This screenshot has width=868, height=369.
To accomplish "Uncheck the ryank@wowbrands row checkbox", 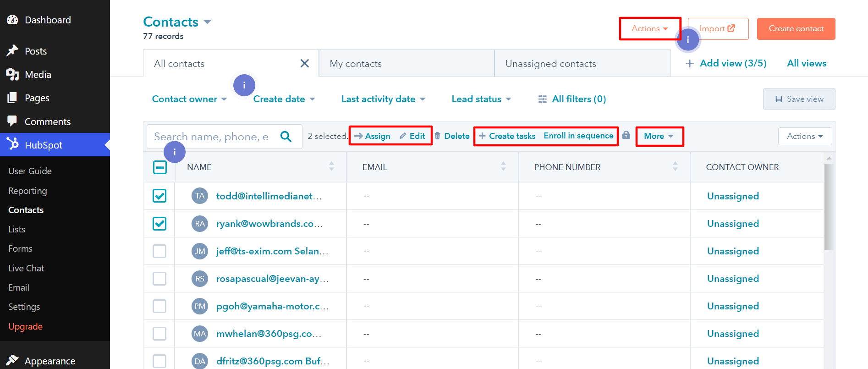I will pyautogui.click(x=159, y=224).
